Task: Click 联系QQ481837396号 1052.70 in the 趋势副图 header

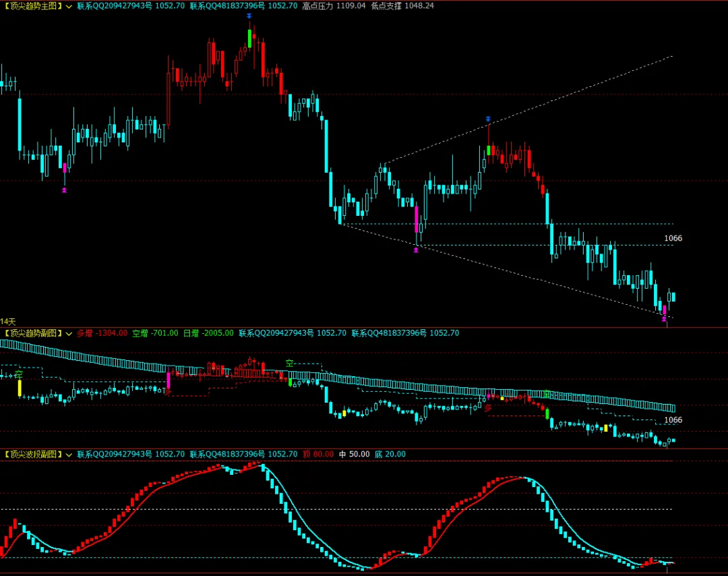Action: pos(405,333)
